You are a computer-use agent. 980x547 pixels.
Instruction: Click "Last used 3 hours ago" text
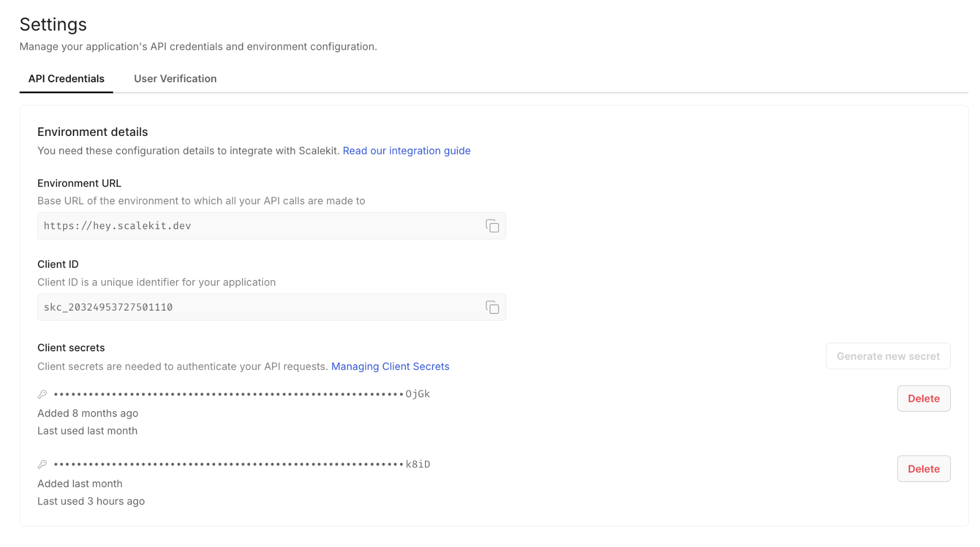click(x=91, y=502)
